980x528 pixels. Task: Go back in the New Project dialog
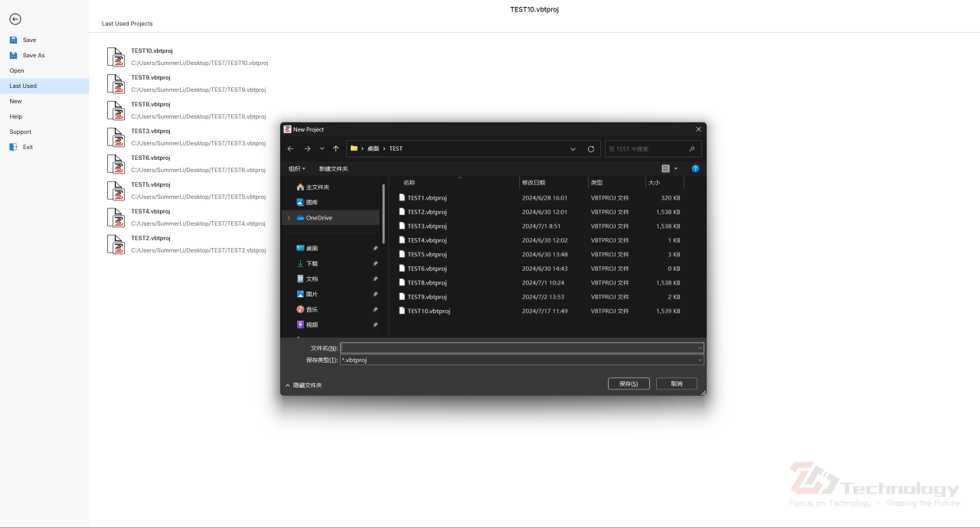click(x=290, y=148)
